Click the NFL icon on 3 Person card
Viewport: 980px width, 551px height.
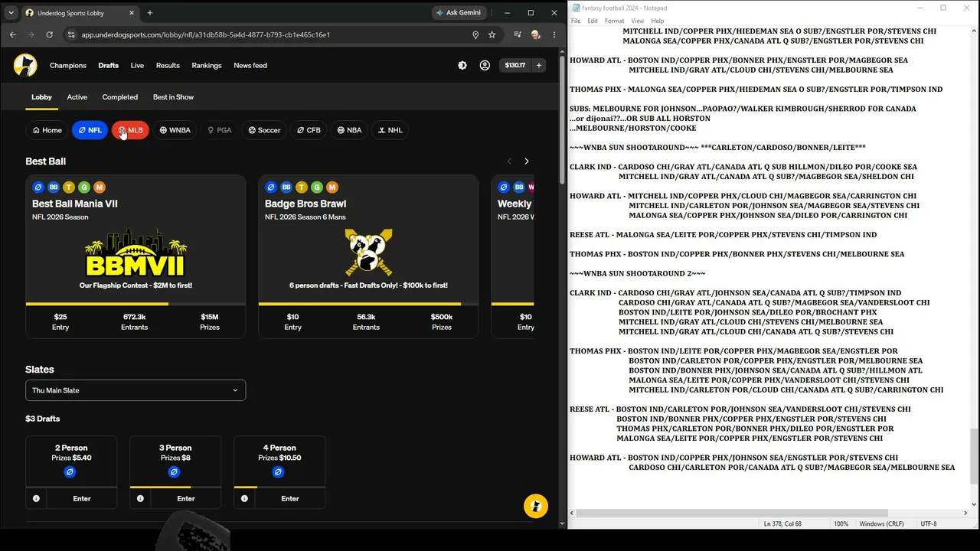(174, 472)
